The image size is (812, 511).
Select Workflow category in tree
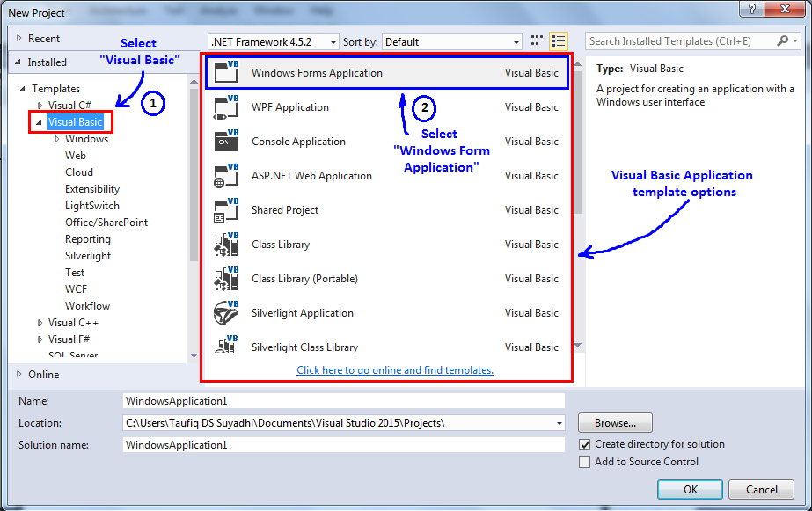tap(87, 305)
